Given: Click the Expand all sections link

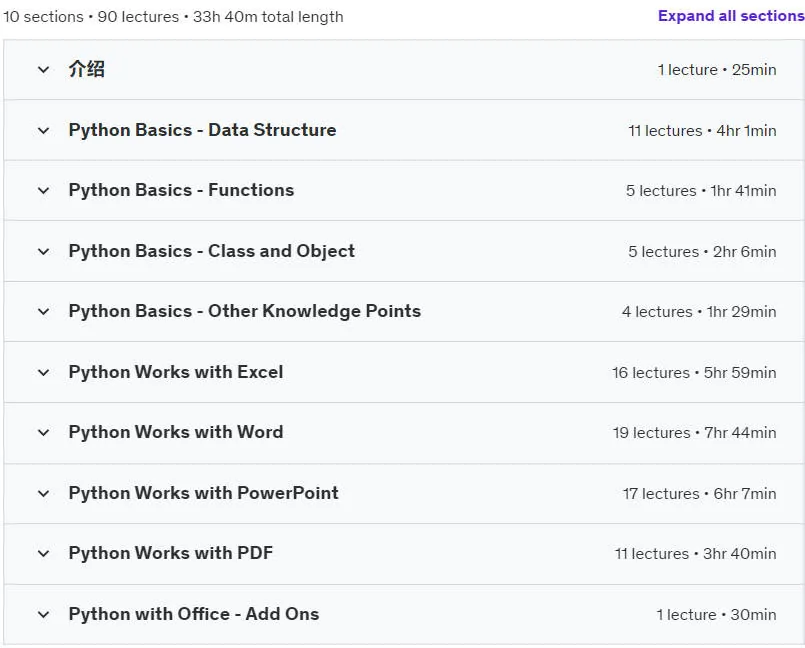Looking at the screenshot, I should pos(731,16).
